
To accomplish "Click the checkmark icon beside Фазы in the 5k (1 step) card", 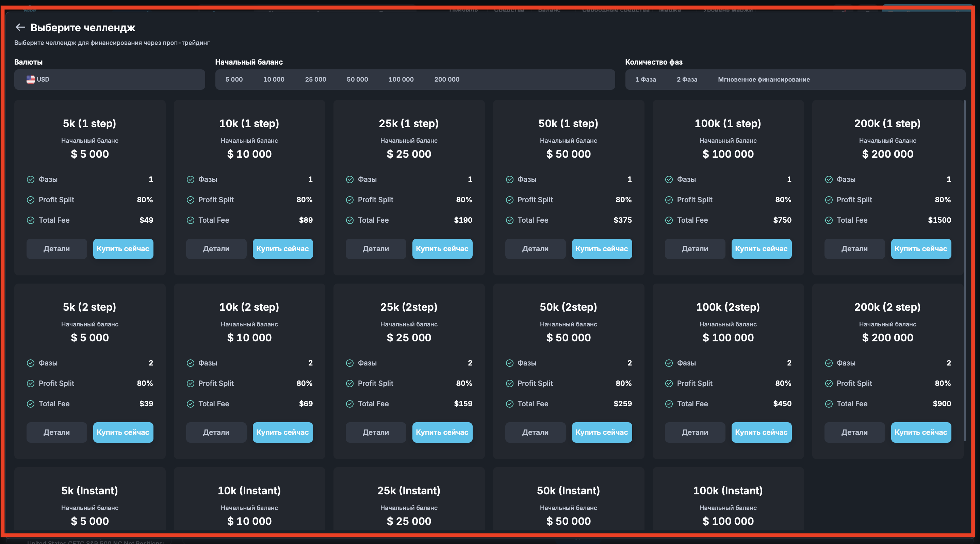I will 30,180.
